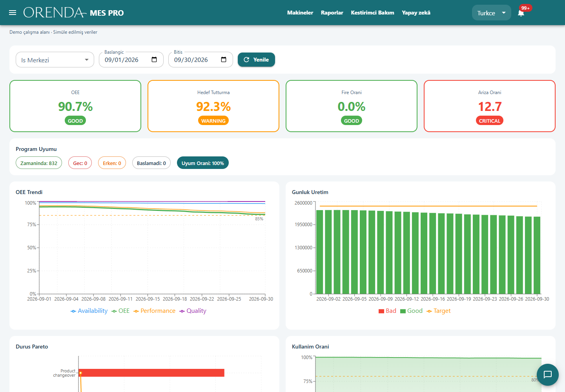The width and height of the screenshot is (565, 392).
Task: Select the Gec: 0 chip
Action: 80,163
